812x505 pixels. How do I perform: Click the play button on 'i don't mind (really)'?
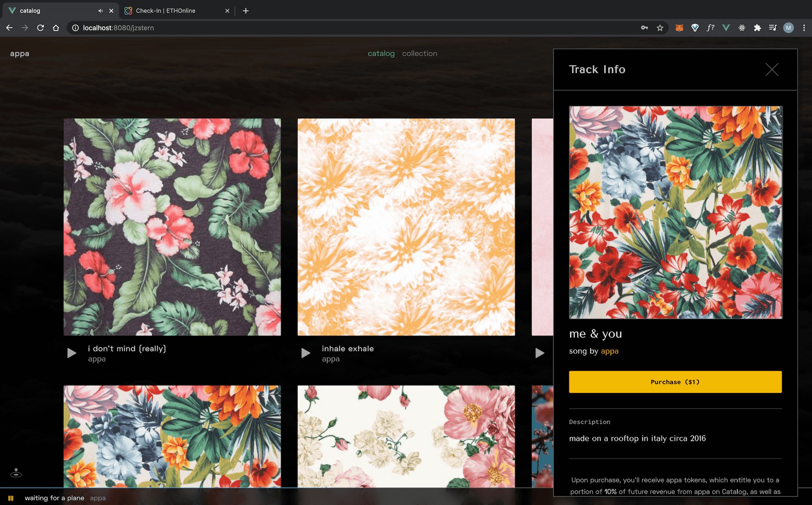pyautogui.click(x=71, y=352)
